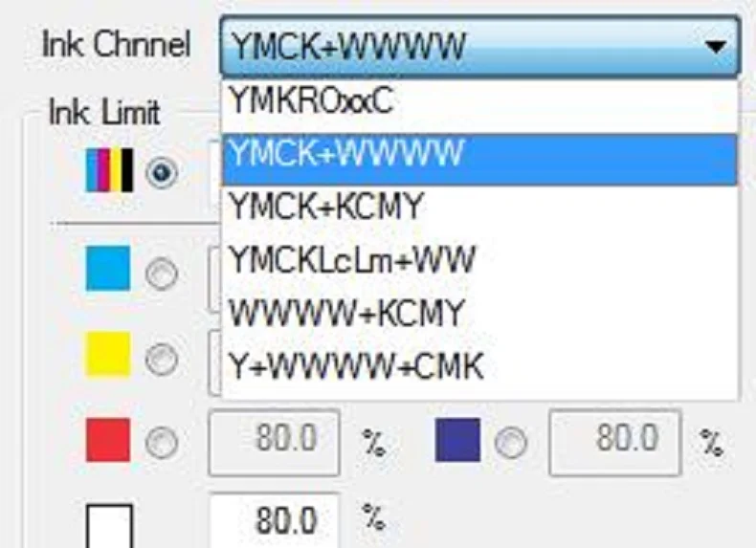
Task: Click the CMYK combined color bars icon
Action: click(x=109, y=170)
